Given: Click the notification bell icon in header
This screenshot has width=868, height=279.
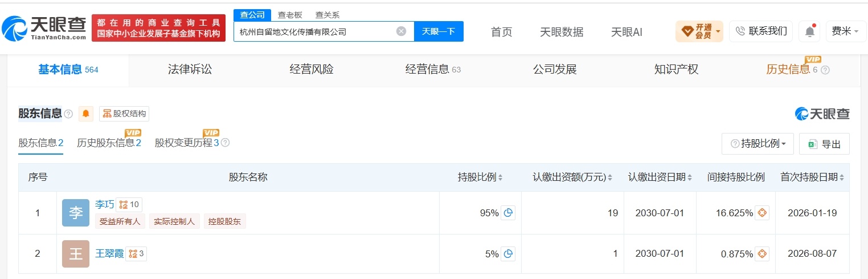Looking at the screenshot, I should [809, 31].
